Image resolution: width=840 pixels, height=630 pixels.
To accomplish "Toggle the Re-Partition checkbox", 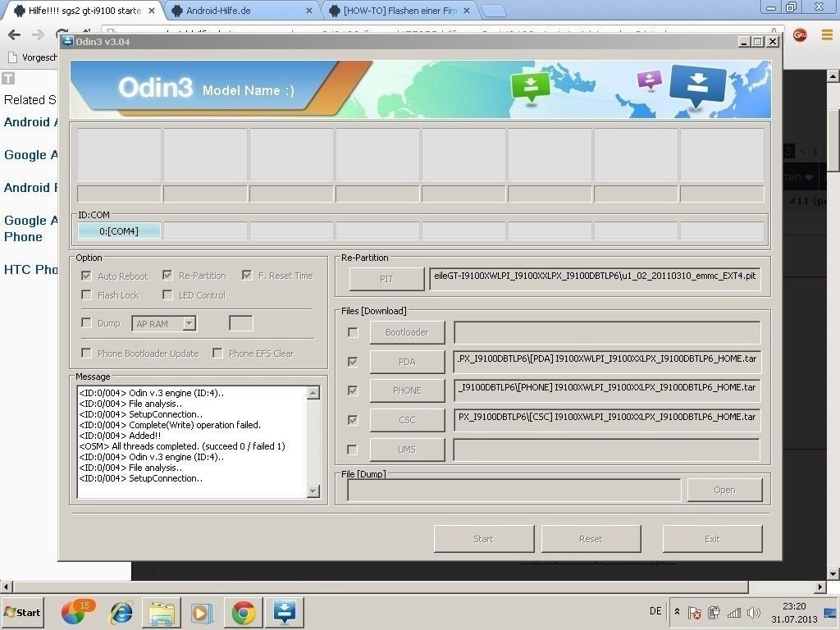I will [x=167, y=275].
